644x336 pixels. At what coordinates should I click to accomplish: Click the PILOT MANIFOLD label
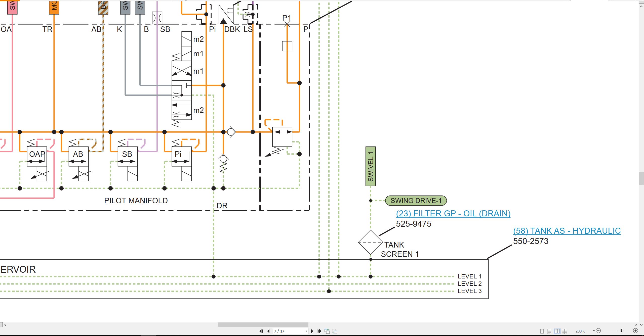tap(136, 201)
